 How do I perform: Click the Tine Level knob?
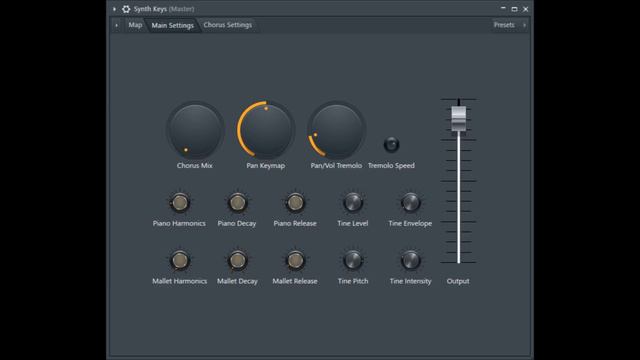[353, 202]
